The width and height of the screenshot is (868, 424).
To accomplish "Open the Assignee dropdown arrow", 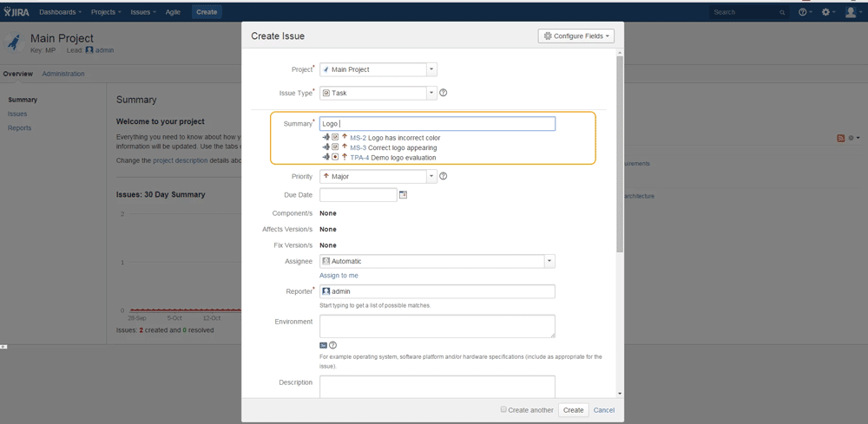I will point(549,261).
